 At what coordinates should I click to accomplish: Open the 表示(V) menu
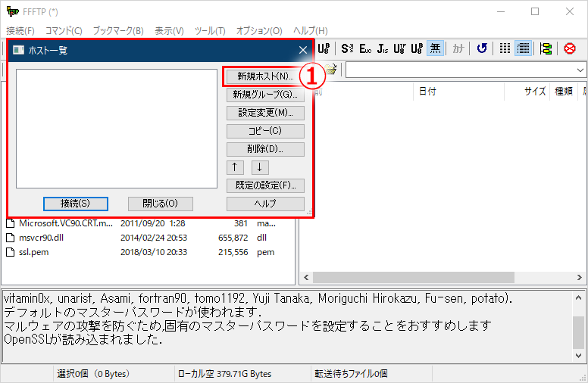click(x=169, y=30)
